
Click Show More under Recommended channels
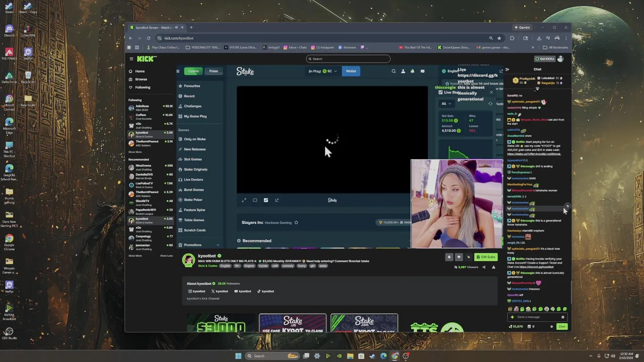(135, 255)
